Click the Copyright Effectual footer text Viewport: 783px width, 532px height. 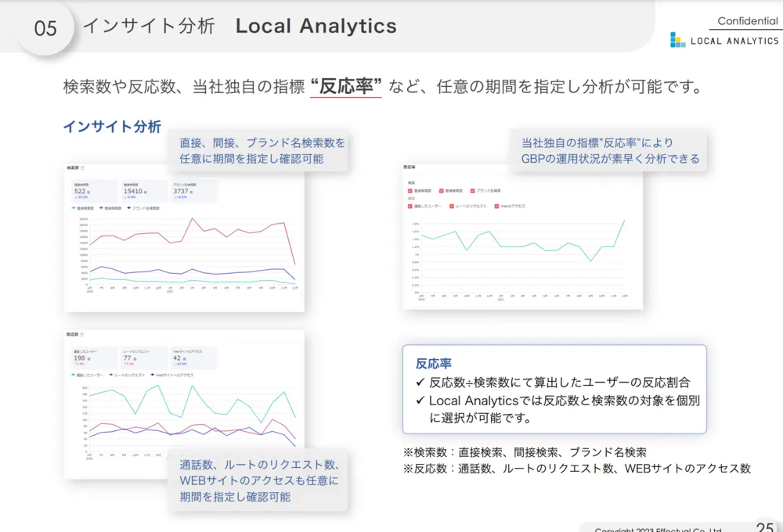coord(659,530)
